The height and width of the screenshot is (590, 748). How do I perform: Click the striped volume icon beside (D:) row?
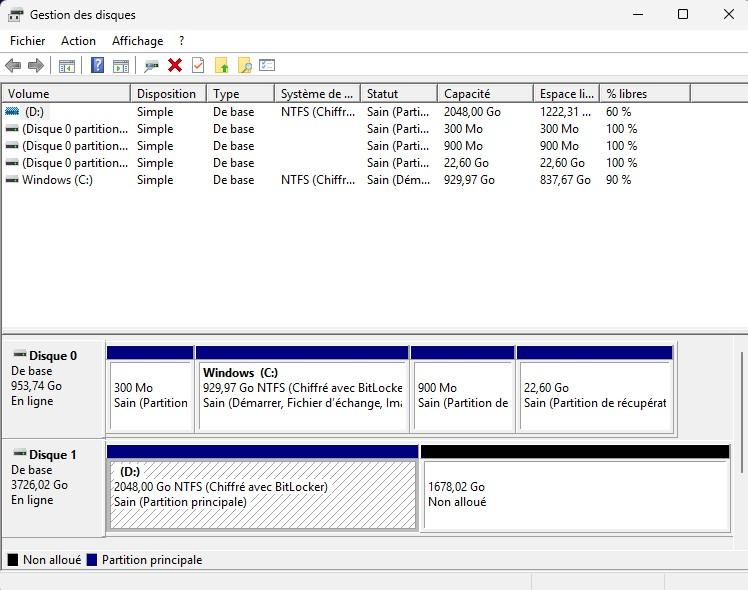click(x=12, y=112)
